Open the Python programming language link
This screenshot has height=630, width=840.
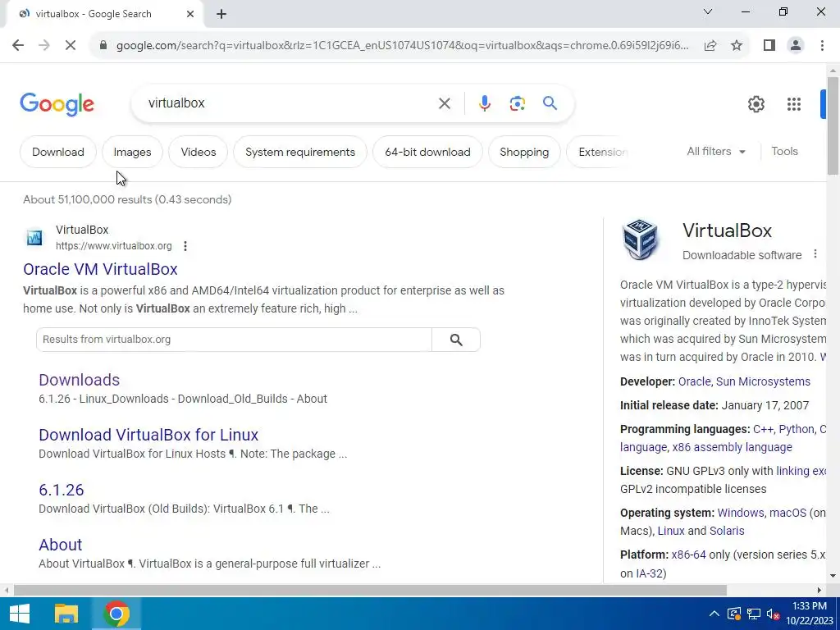pos(796,429)
